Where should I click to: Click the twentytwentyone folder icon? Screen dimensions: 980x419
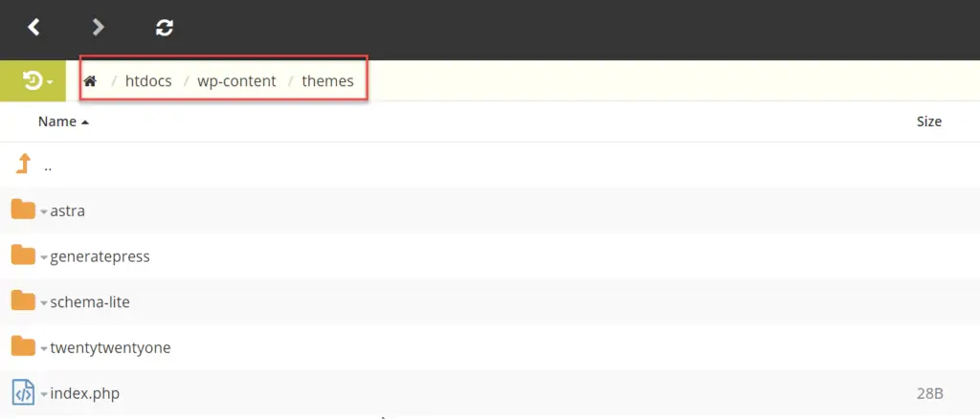click(x=24, y=346)
